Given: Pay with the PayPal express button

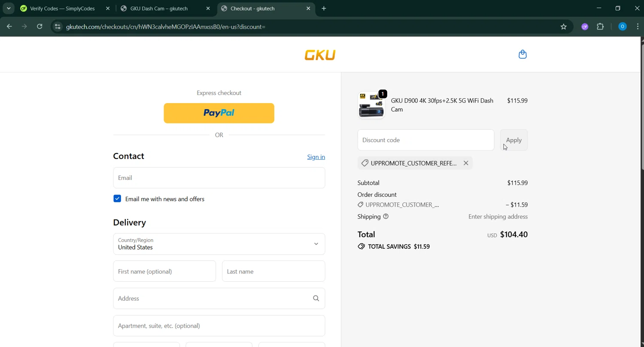Looking at the screenshot, I should (x=219, y=113).
